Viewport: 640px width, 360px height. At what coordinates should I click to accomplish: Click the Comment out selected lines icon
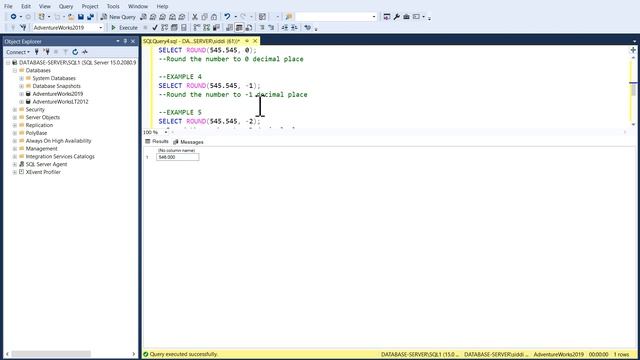pyautogui.click(x=262, y=27)
